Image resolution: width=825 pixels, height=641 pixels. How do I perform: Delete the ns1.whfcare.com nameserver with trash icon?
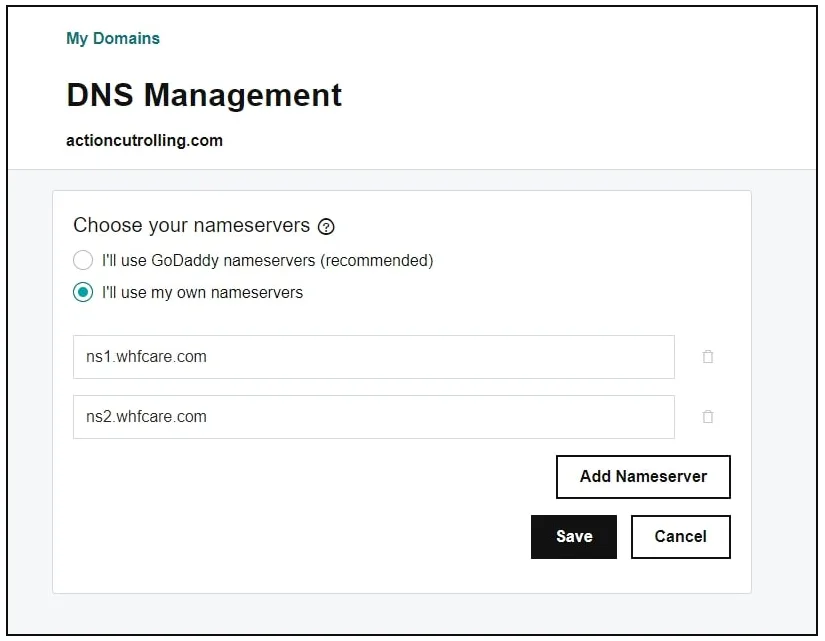pos(708,357)
